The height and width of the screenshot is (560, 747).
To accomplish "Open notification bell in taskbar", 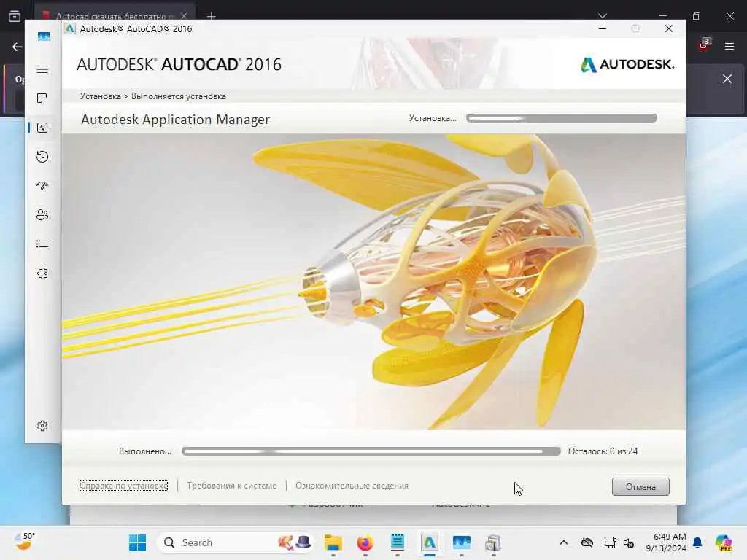I will [697, 542].
